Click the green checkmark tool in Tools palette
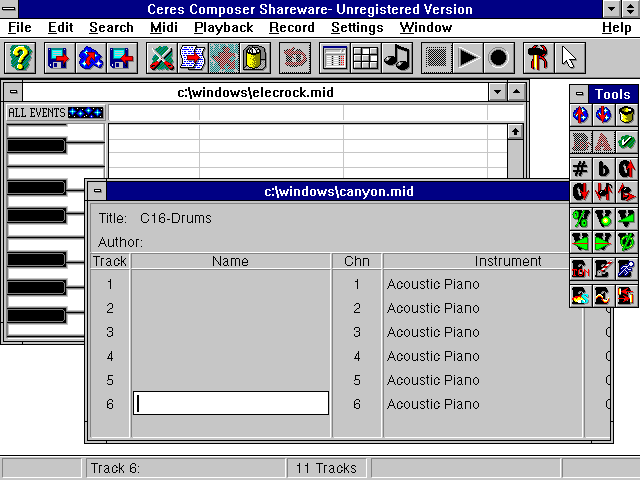 [x=627, y=141]
